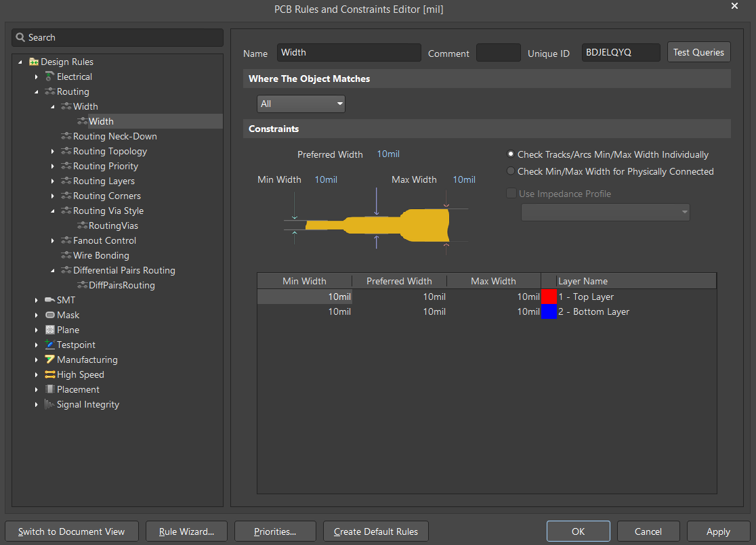Click the red Top Layer color swatch
756x545 pixels.
pyautogui.click(x=549, y=297)
